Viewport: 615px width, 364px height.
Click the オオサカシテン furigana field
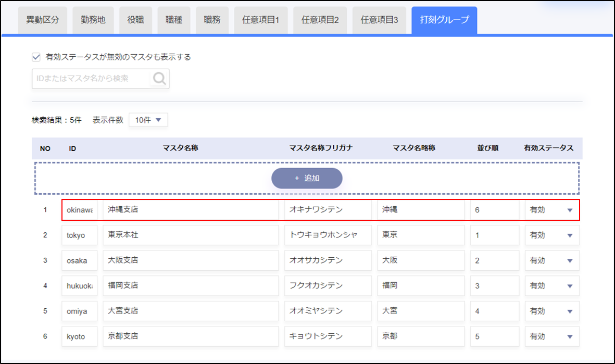tap(328, 260)
